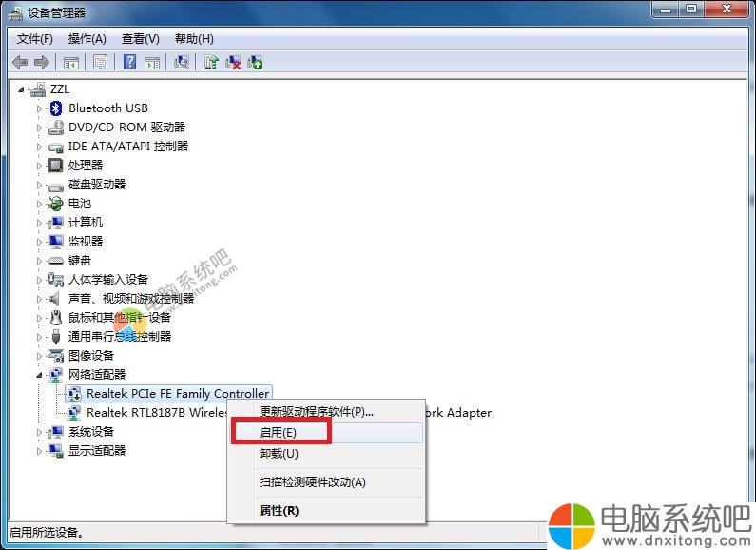
Task: Click the system devices (系统设备) icon
Action: tap(56, 432)
